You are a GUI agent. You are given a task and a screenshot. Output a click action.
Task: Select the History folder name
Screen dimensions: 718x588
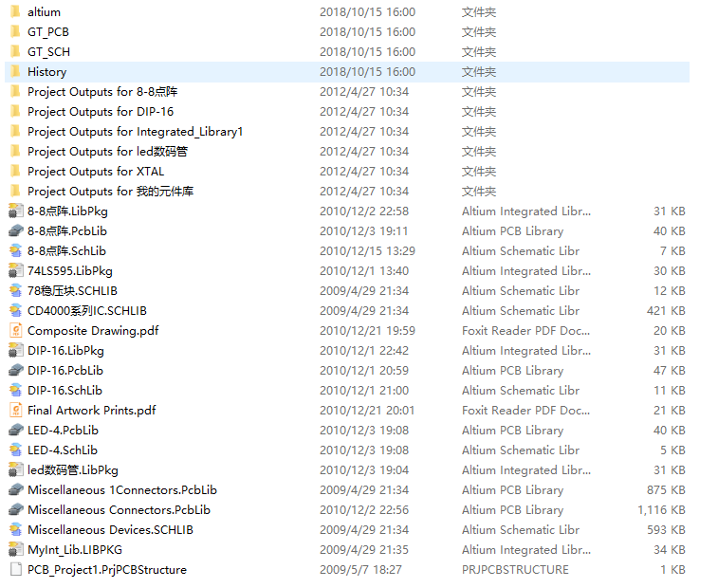coord(47,72)
